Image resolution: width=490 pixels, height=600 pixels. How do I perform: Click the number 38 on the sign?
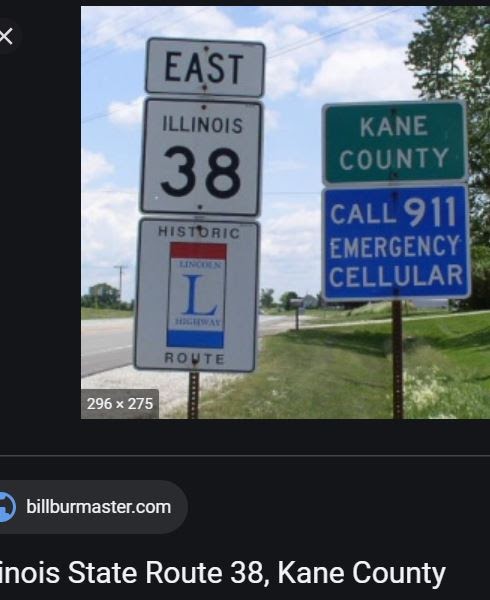pyautogui.click(x=201, y=172)
